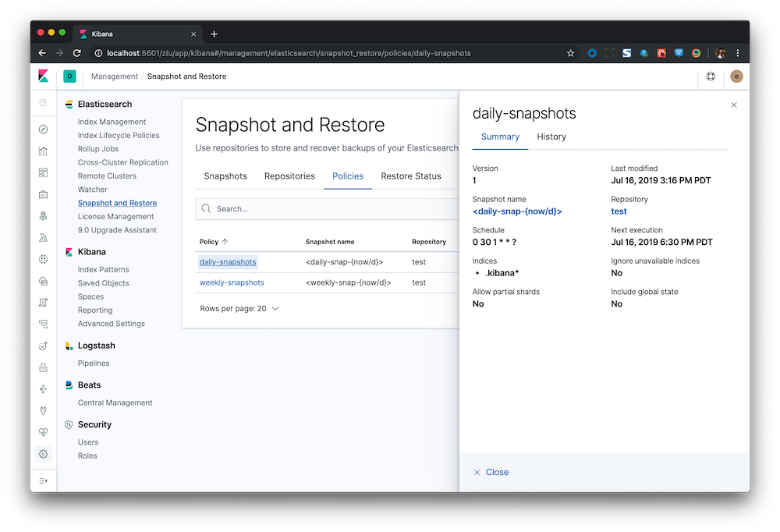
Task: Open Index Management in Elasticsearch menu
Action: 112,122
